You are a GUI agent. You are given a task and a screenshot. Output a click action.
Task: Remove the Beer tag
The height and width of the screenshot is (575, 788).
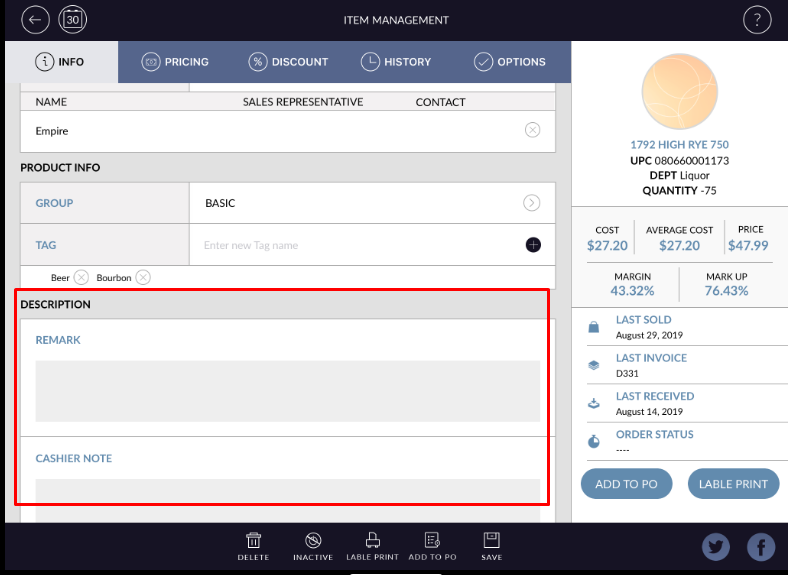click(x=81, y=277)
